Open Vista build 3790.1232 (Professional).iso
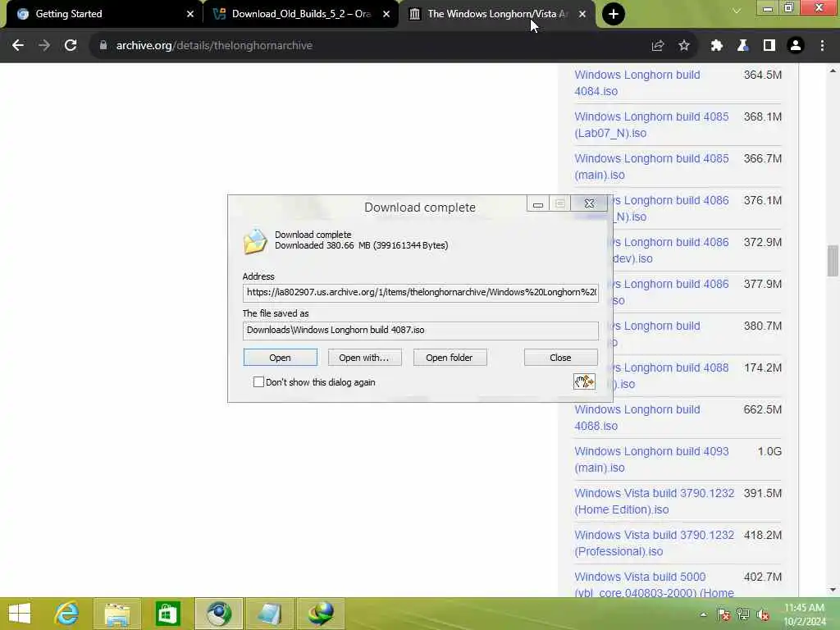Screen dimensions: 840x630 pyautogui.click(x=654, y=543)
